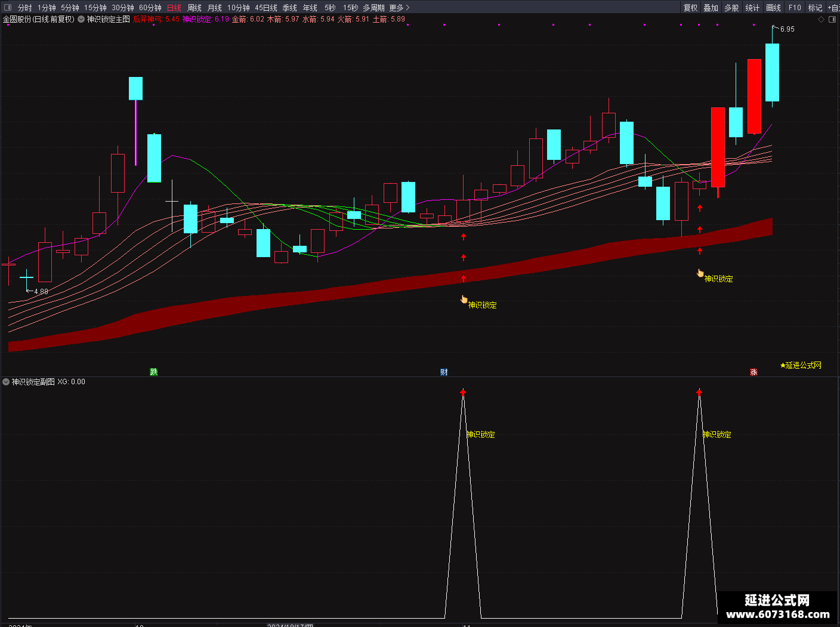Open the ★延进公式网 link
This screenshot has width=840, height=627.
[x=801, y=365]
